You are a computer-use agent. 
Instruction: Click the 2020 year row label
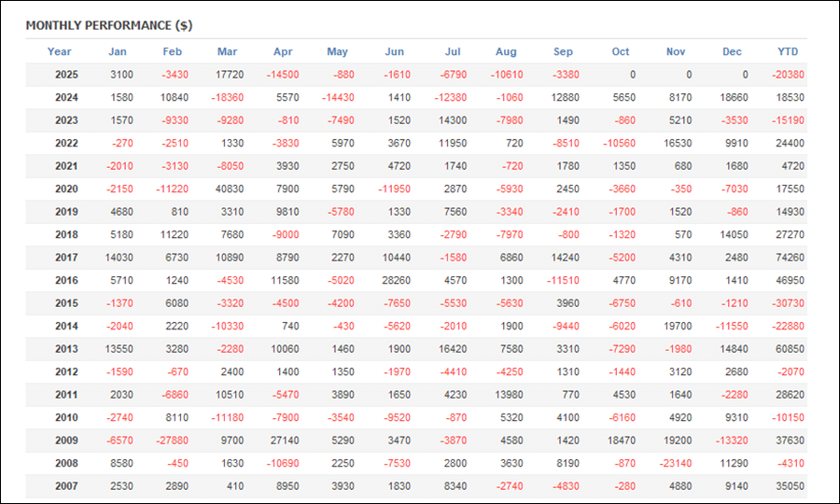[x=66, y=189]
